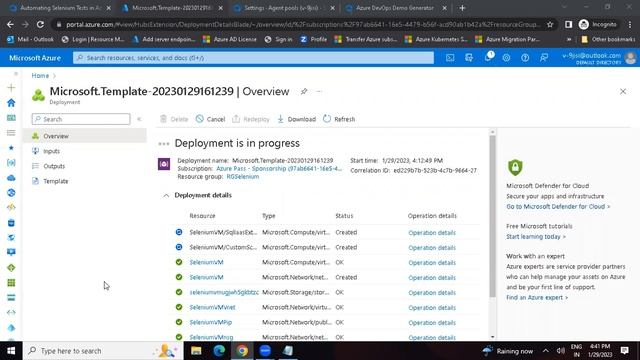The height and width of the screenshot is (360, 640).
Task: Switch to Azure DevOps Demo Generator tab
Action: [x=395, y=8]
